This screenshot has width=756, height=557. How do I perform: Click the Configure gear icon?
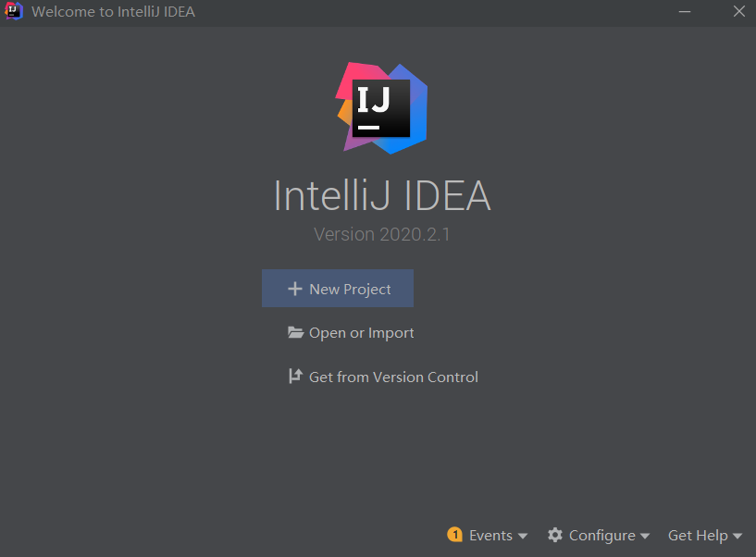555,535
